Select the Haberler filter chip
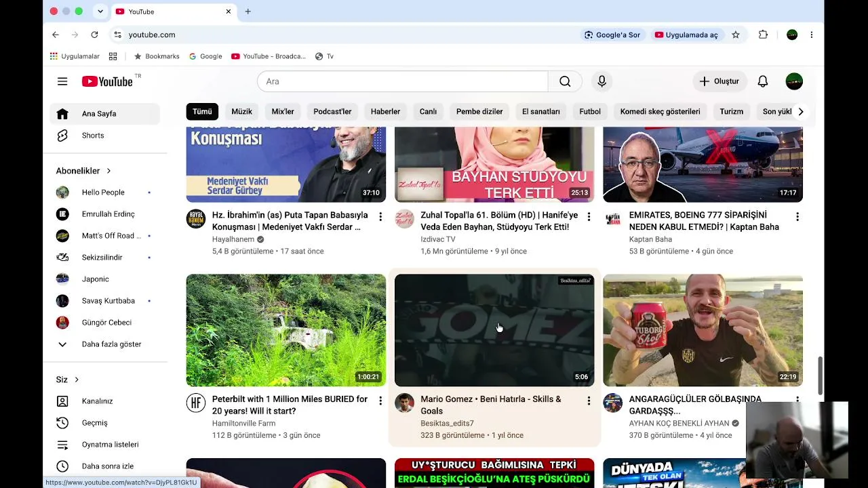868x488 pixels. pos(385,112)
